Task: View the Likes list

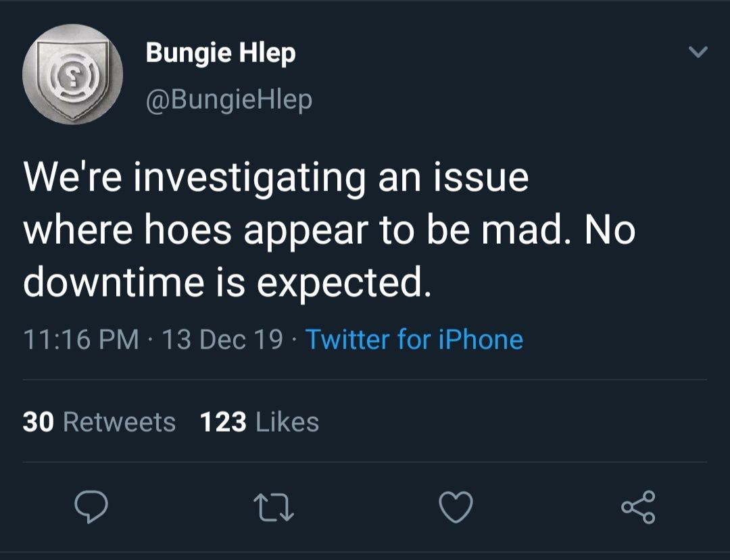Action: click(x=260, y=422)
